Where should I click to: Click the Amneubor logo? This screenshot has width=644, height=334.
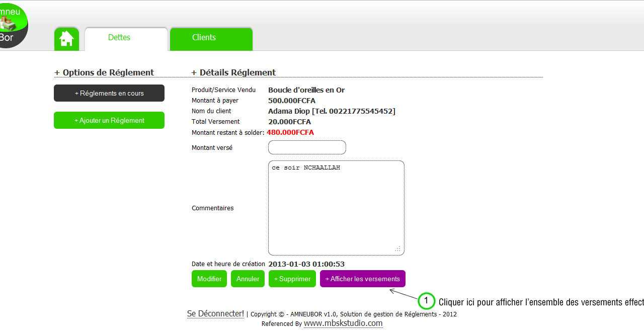click(x=13, y=25)
